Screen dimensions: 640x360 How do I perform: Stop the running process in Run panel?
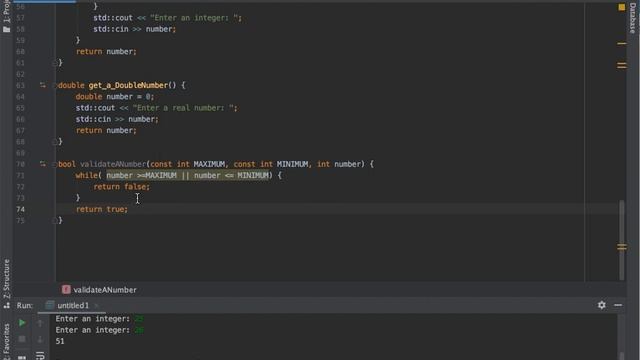22,339
